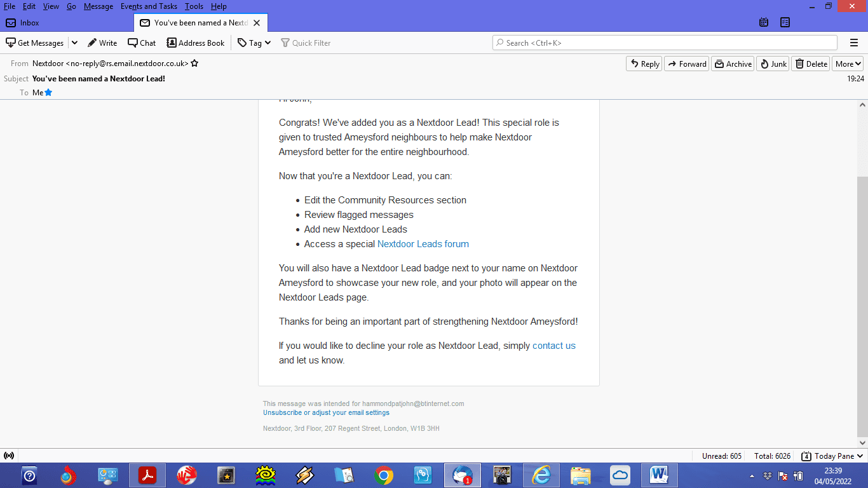Viewport: 868px width, 488px height.
Task: Open Winamp lightning-bolt taskbar icon
Action: 305,475
